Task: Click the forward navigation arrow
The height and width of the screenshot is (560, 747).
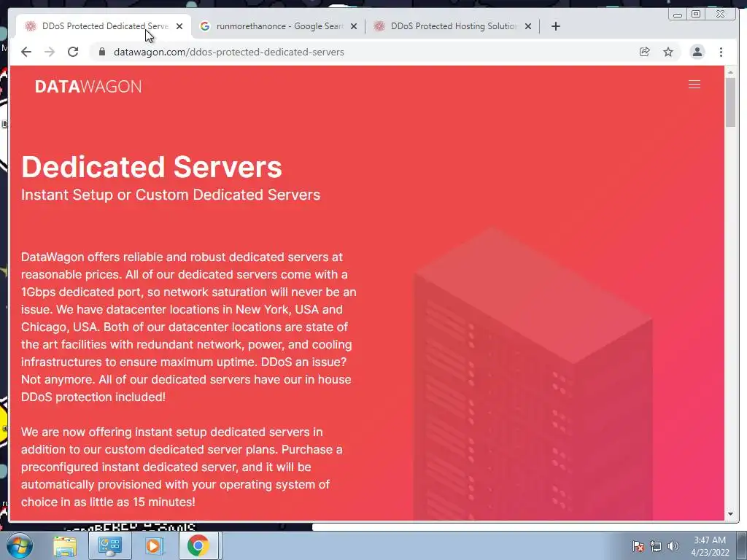Action: click(x=50, y=52)
